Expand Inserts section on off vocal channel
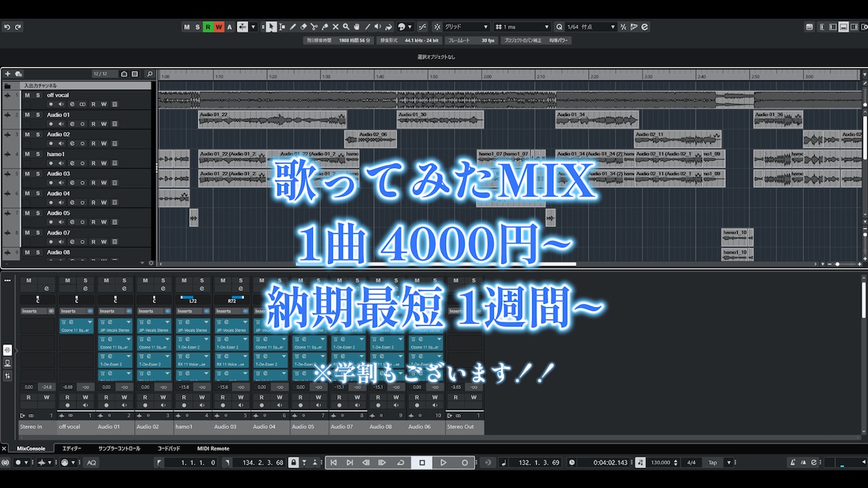This screenshot has height=488, width=868. [76, 311]
